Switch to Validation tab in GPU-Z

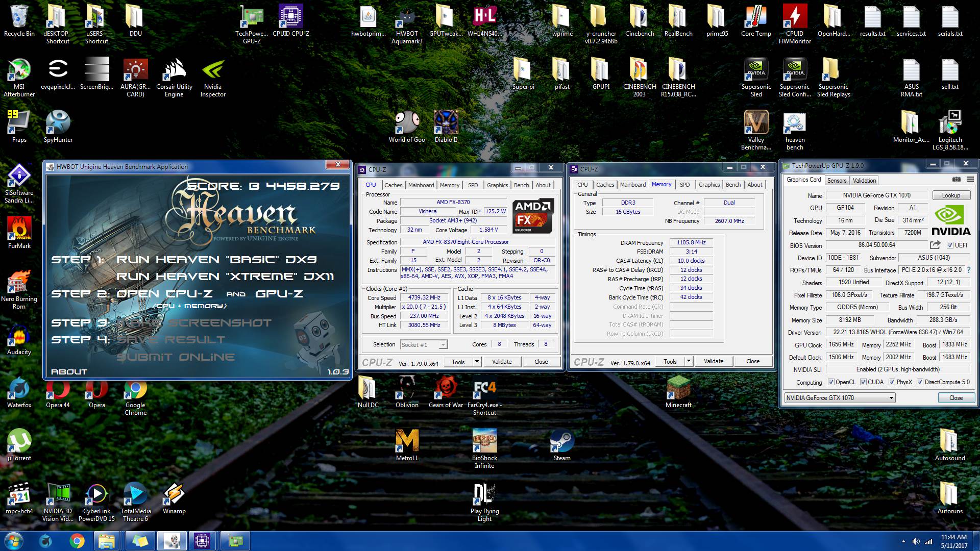click(x=864, y=181)
